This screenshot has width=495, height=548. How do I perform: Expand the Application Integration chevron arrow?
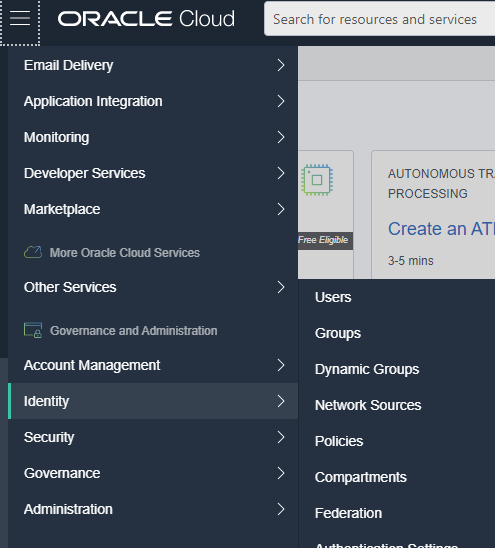click(x=281, y=101)
